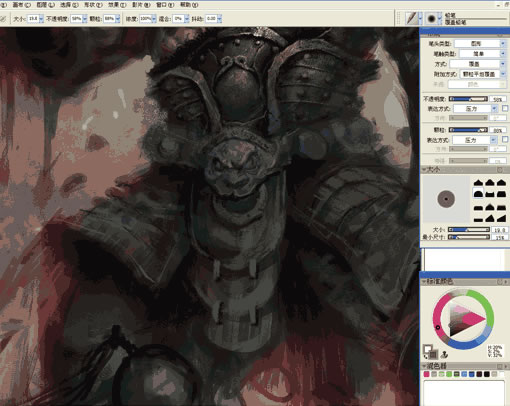Toggle the checkbox beside grain expression
The image size is (510, 406).
point(505,139)
